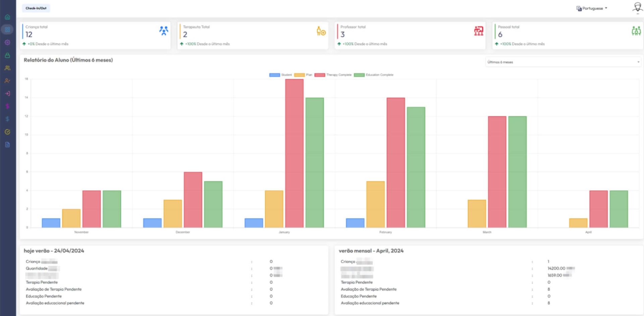This screenshot has width=644, height=316.
Task: Open the pink login arrow icon
Action: [7, 93]
